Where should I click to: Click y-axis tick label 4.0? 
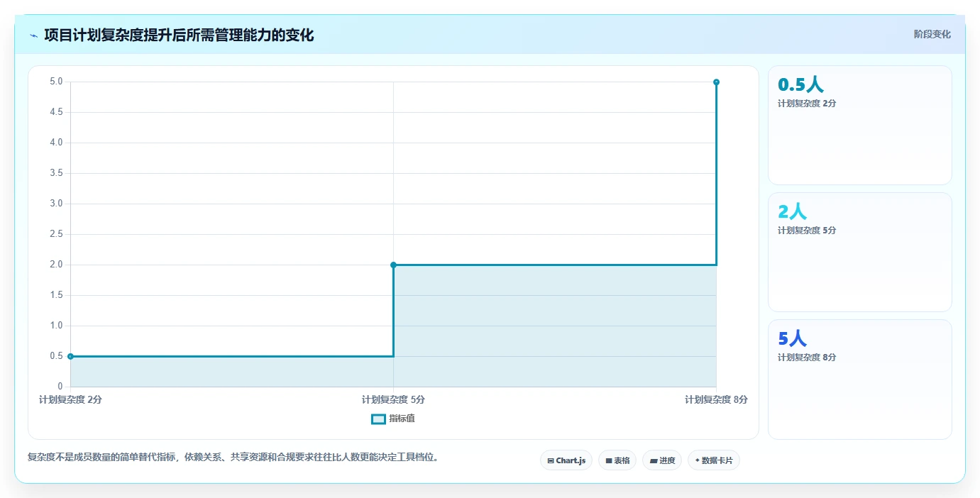(56, 143)
